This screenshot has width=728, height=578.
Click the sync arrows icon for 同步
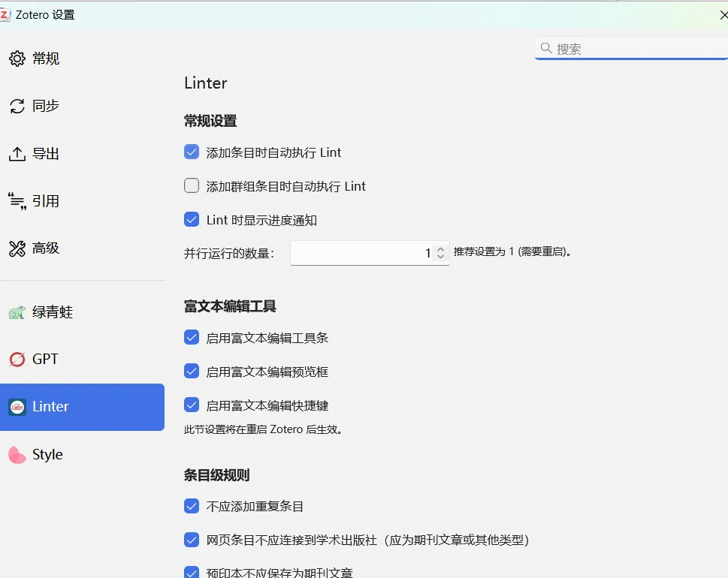[x=17, y=107]
